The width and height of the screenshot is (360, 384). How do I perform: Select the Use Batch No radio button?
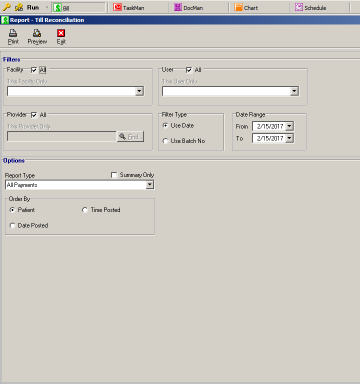[x=165, y=141]
